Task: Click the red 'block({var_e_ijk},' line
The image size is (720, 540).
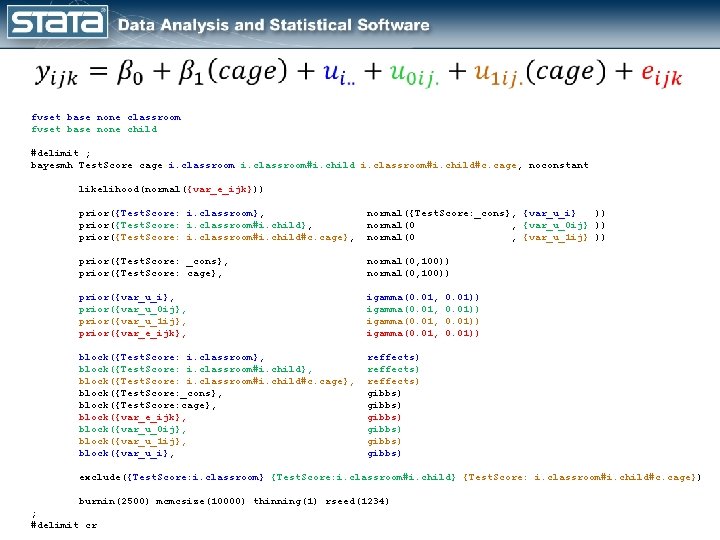Action: [132, 417]
